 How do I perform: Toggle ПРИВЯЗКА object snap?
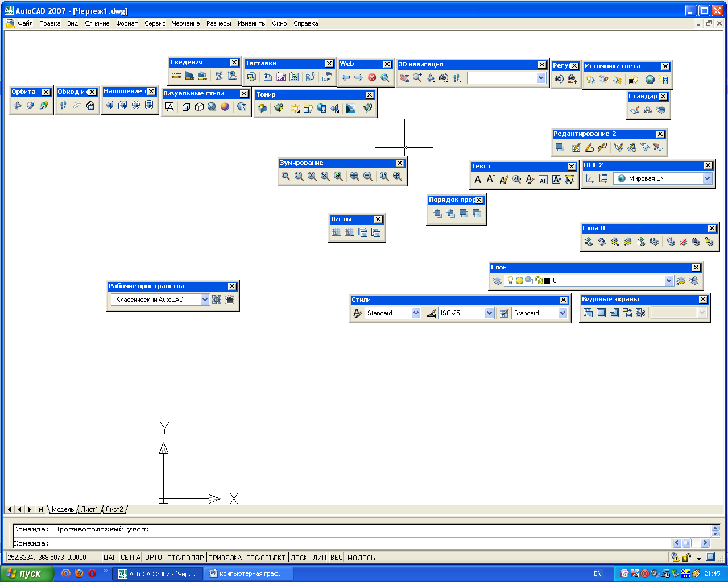tap(225, 558)
